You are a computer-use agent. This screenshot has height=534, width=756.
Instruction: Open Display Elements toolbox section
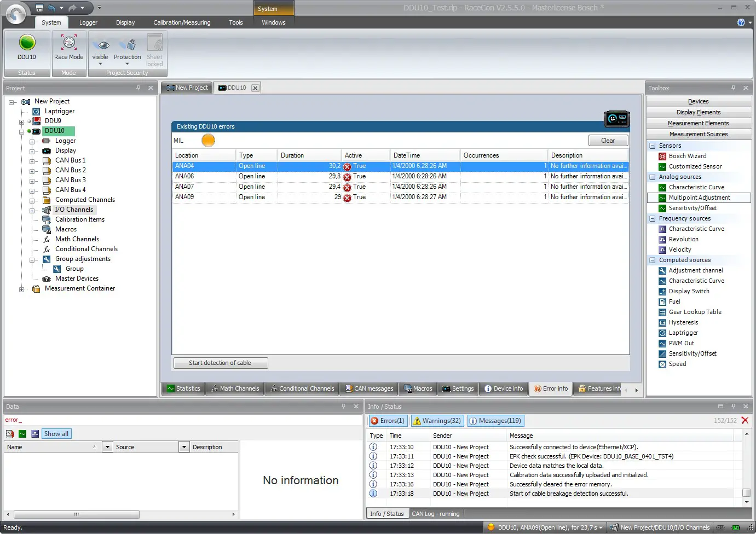(699, 112)
